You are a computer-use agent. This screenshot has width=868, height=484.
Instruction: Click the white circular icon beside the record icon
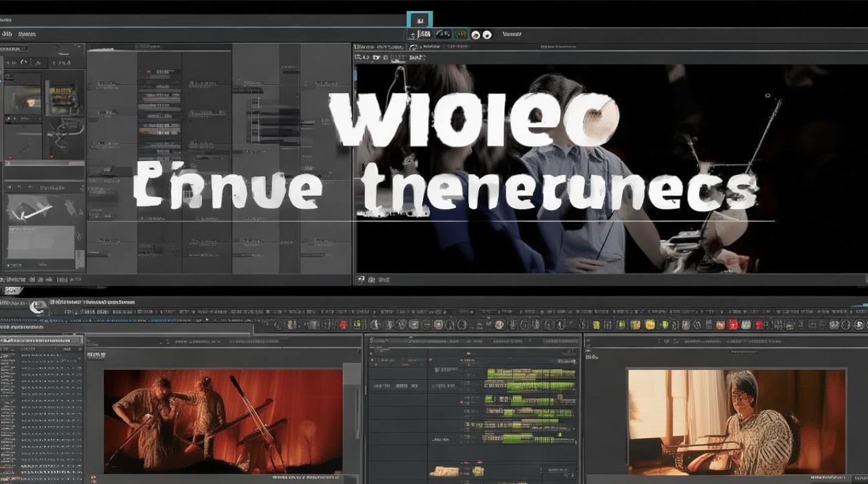click(487, 35)
